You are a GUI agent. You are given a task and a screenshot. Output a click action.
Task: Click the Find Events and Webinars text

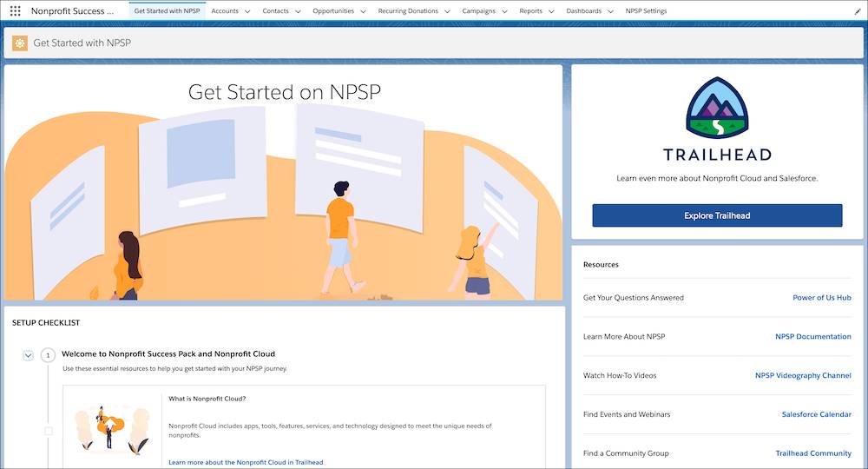pos(627,413)
